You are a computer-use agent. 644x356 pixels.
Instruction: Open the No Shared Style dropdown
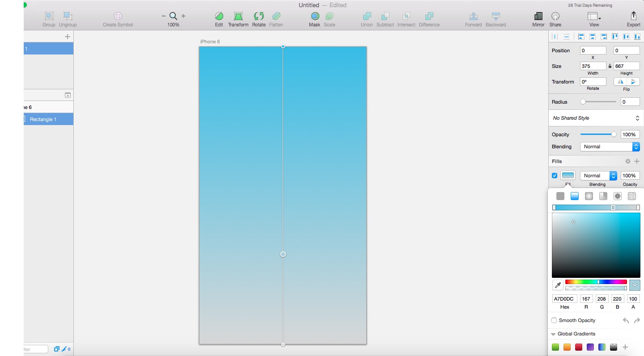point(596,118)
